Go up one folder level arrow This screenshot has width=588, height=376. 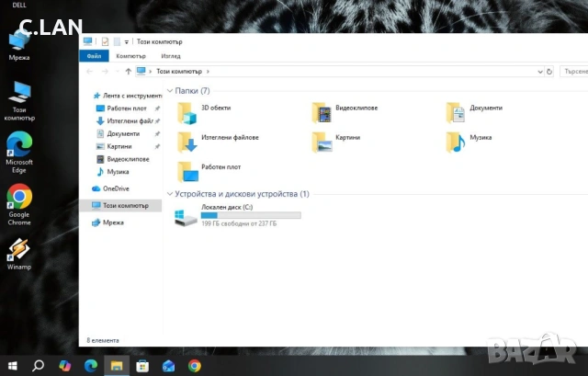click(x=129, y=72)
